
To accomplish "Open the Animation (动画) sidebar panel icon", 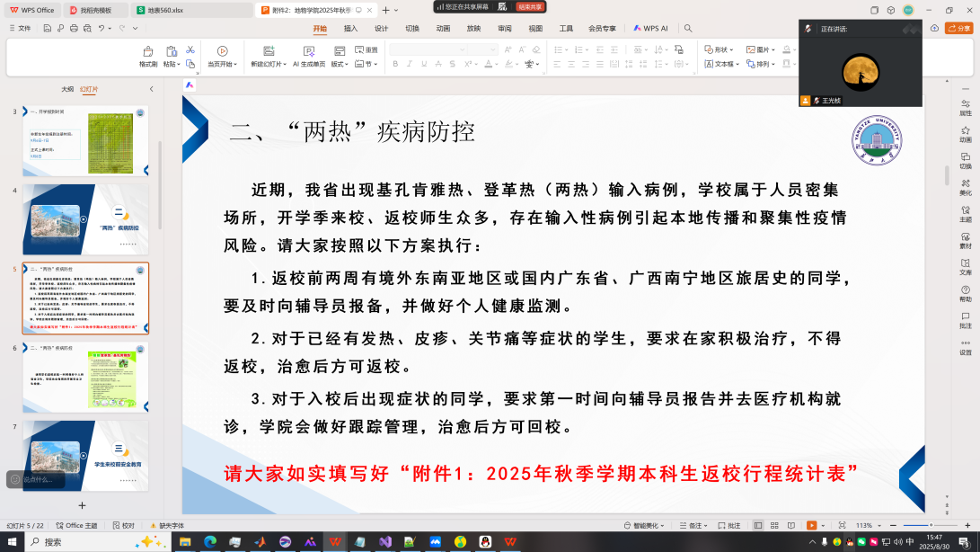I will pos(965,132).
